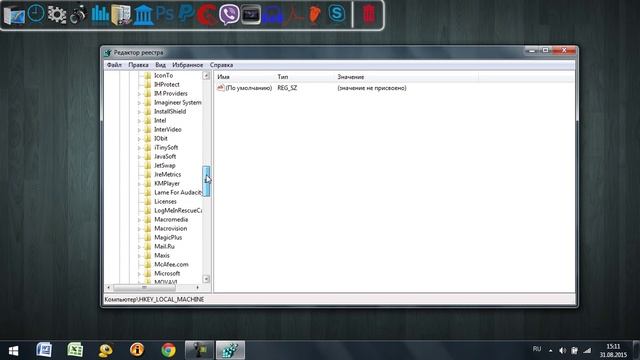
Task: Expand the InstallShield key node
Action: (x=139, y=112)
